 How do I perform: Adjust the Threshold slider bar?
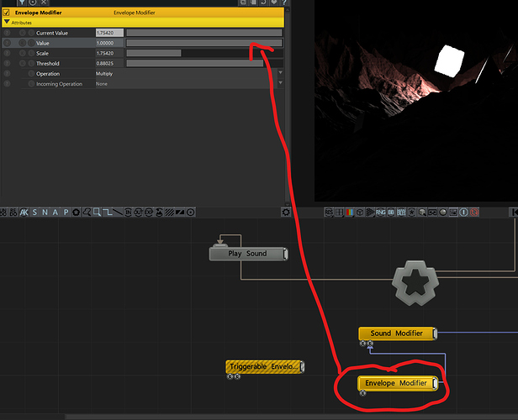(x=204, y=63)
